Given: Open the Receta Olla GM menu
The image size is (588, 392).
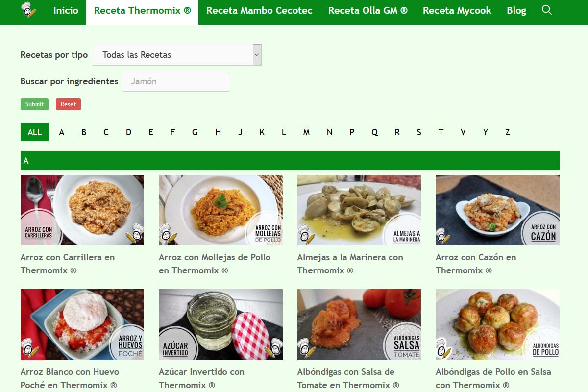Looking at the screenshot, I should (x=368, y=10).
